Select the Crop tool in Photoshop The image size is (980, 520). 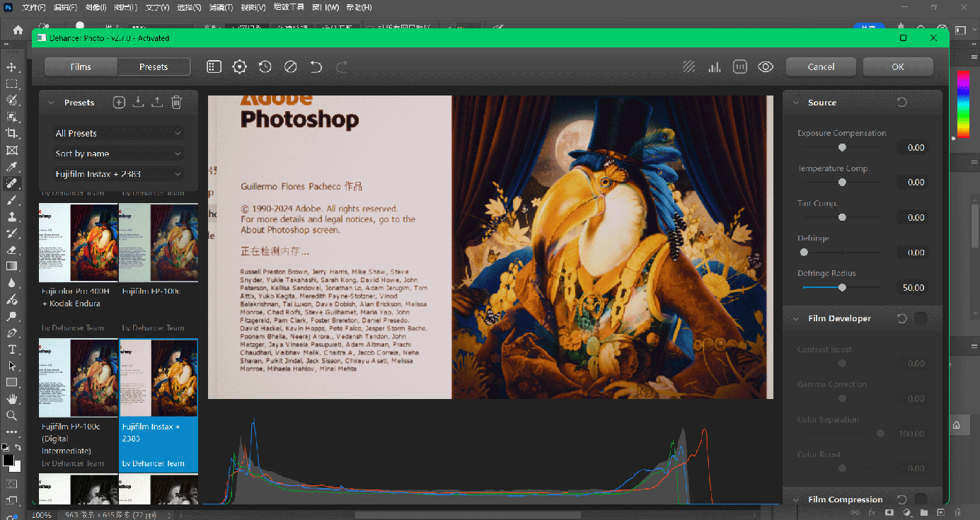pos(11,133)
